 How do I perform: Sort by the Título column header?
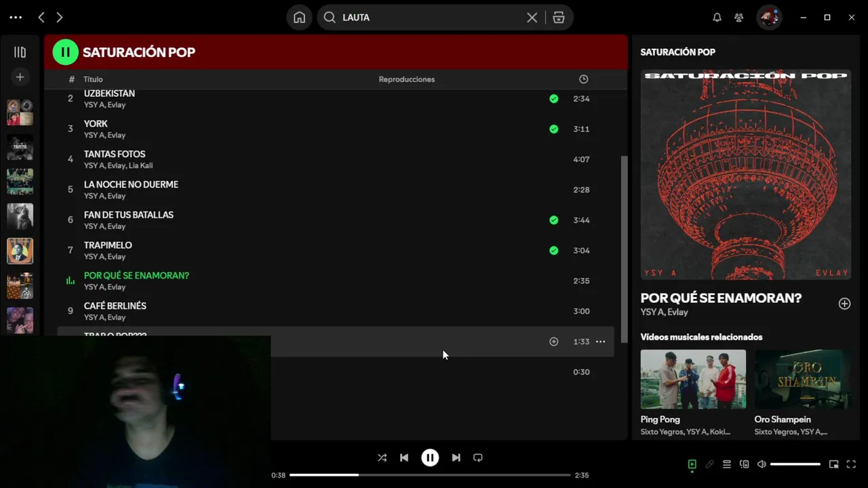point(93,79)
